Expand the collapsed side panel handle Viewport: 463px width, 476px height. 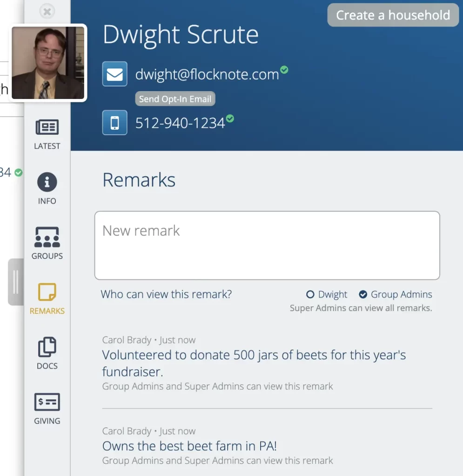click(15, 282)
